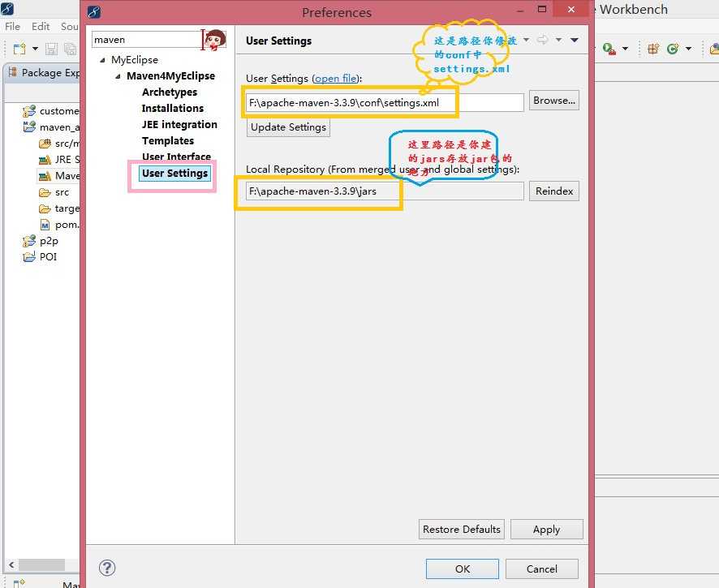Open dropdown beside the run/debug icon
Viewport: 719px width, 588px height.
(x=625, y=49)
